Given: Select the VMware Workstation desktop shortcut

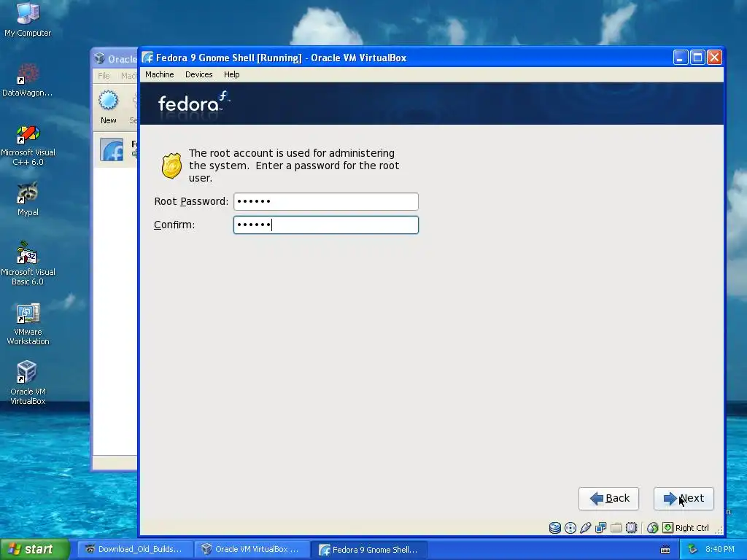Looking at the screenshot, I should click(x=28, y=324).
